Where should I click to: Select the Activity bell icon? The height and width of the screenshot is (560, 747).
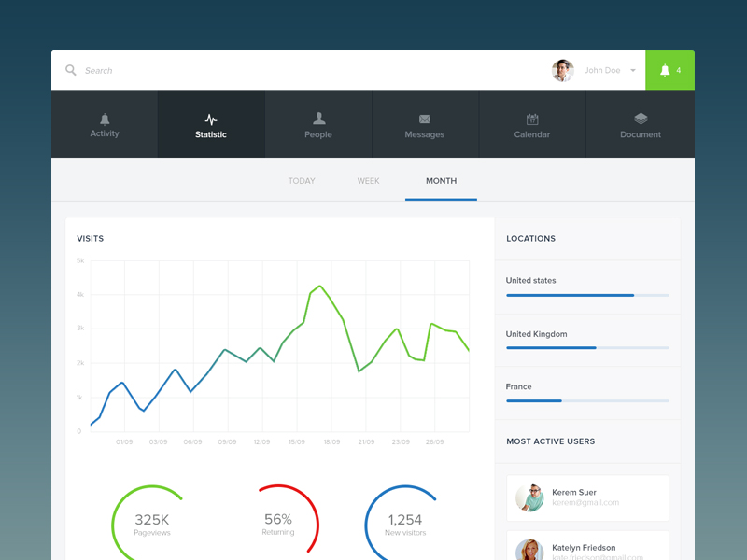[105, 119]
